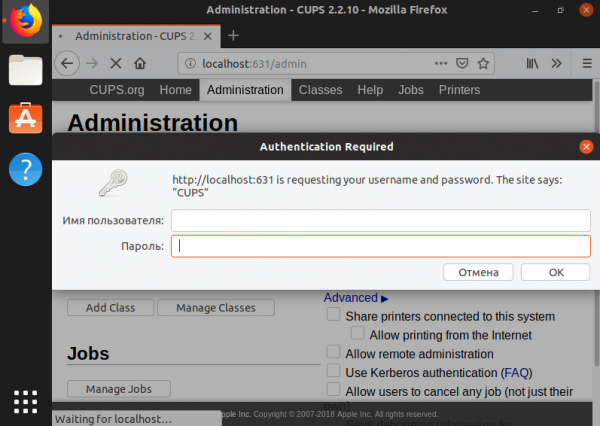Image resolution: width=600 pixels, height=426 pixels.
Task: Focus the password (Пароль) field
Action: [381, 246]
